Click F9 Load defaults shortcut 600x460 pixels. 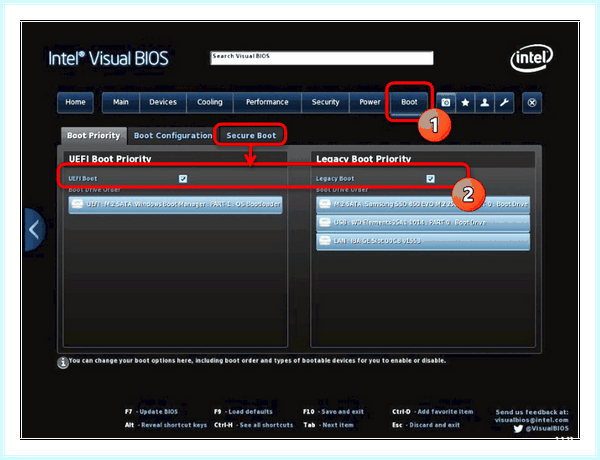click(x=243, y=412)
